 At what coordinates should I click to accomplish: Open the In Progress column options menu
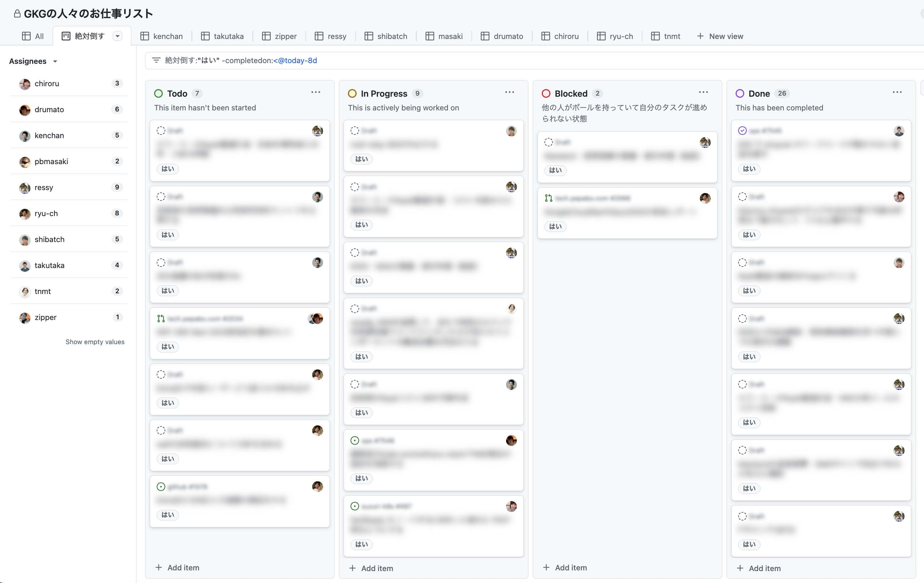point(509,92)
